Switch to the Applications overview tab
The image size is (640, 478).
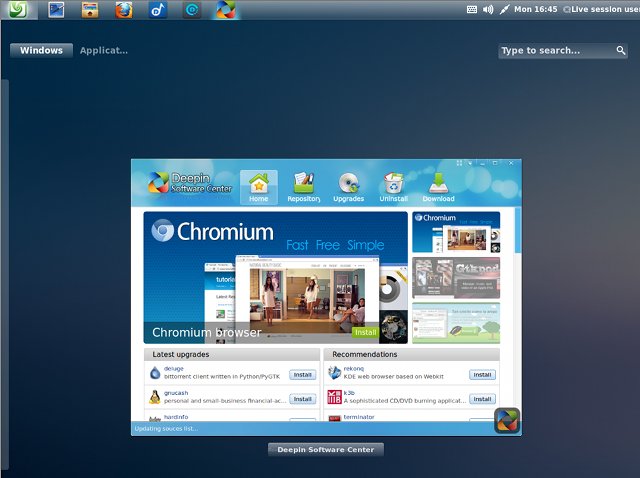[104, 50]
